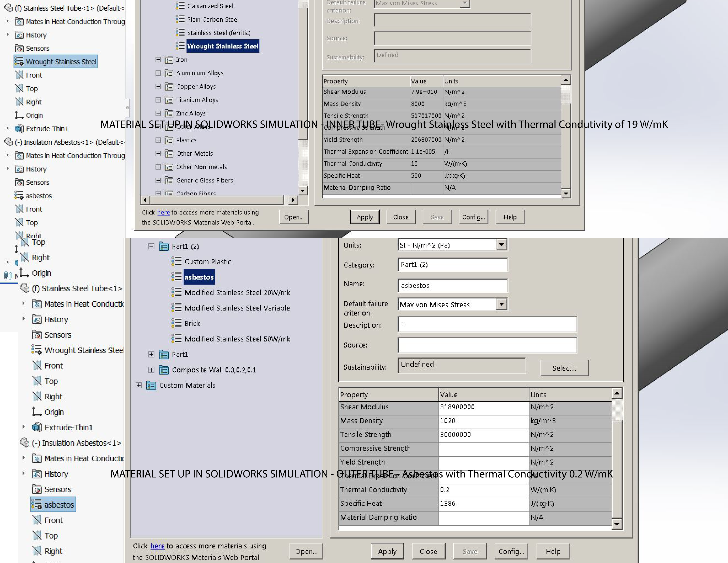Click the component icon beside '(-) Insulation Asbestos<1> (Default<'
This screenshot has width=728, height=563.
pos(8,142)
